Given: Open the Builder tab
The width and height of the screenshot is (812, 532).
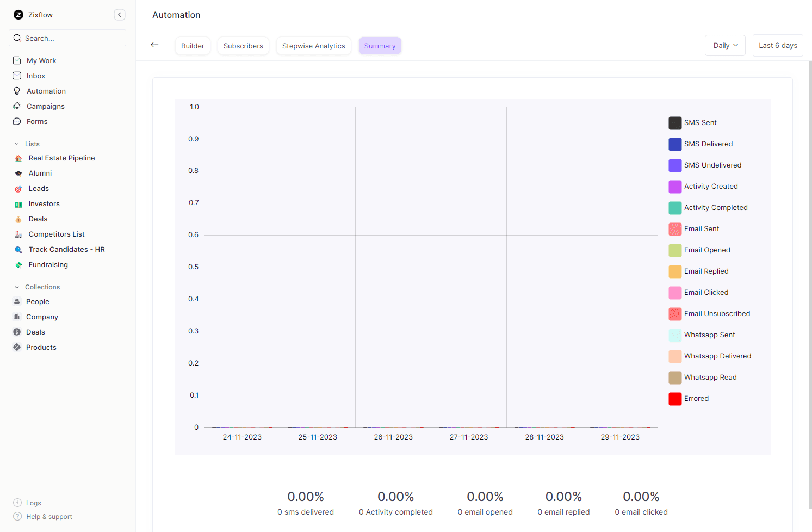Looking at the screenshot, I should [193, 46].
